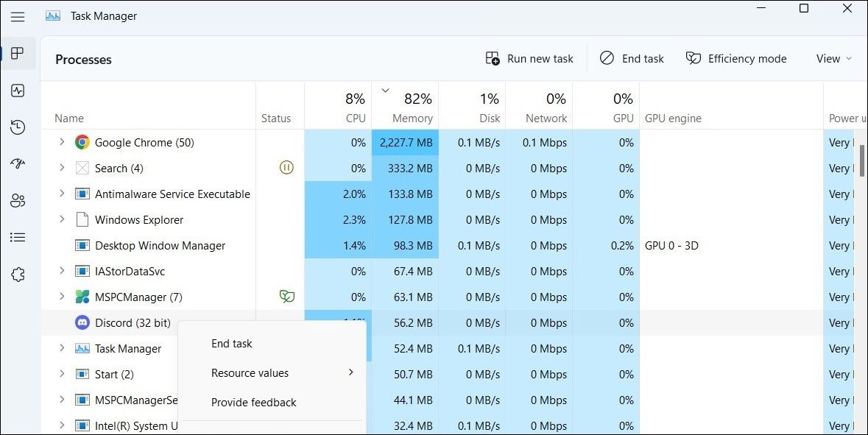Viewport: 868px width, 435px height.
Task: Click the Desktop Window Manager icon
Action: (x=82, y=245)
